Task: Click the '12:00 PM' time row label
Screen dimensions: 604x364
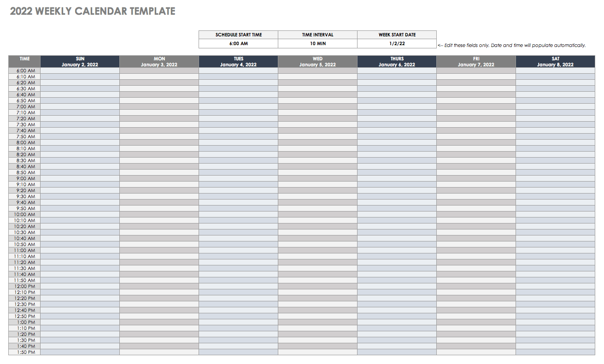Action: [24, 286]
